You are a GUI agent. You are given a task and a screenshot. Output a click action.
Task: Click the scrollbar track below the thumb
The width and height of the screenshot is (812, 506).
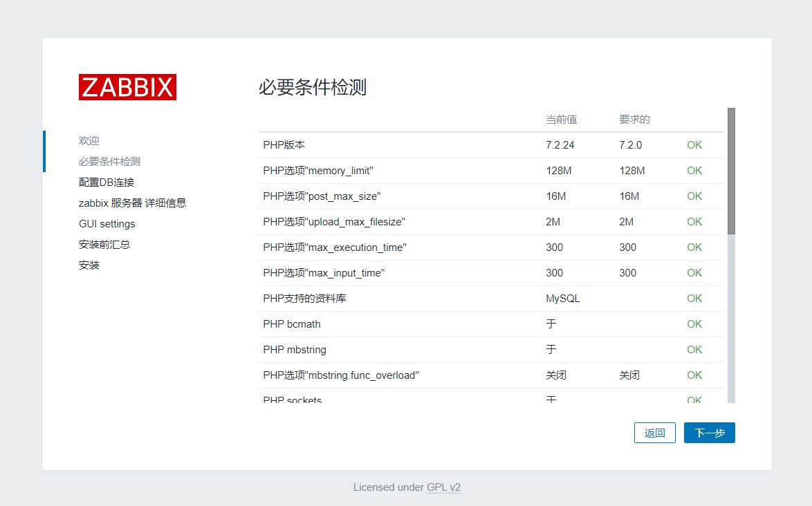coord(731,318)
